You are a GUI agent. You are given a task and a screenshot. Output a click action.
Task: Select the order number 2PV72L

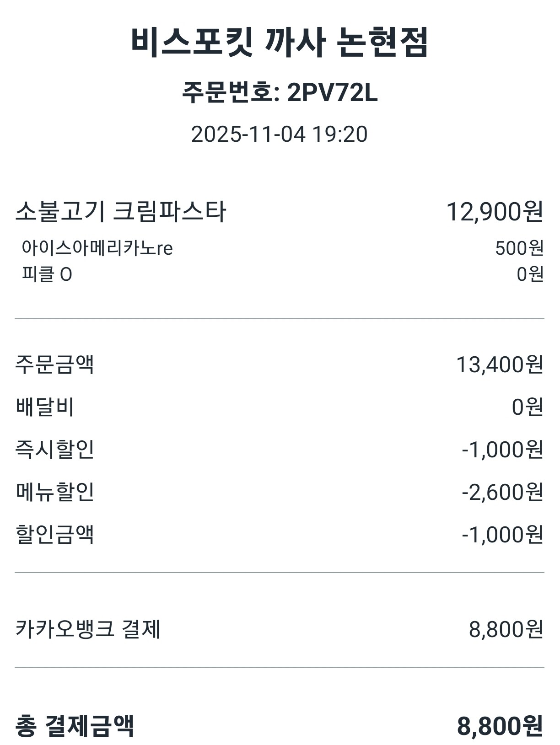pos(280,93)
